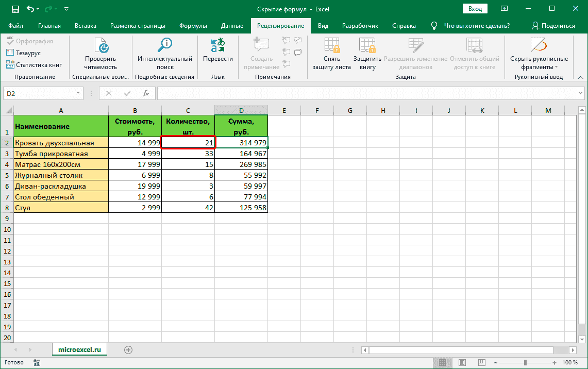The height and width of the screenshot is (369, 588).
Task: Click the Вход sign-in button
Action: pos(475,9)
